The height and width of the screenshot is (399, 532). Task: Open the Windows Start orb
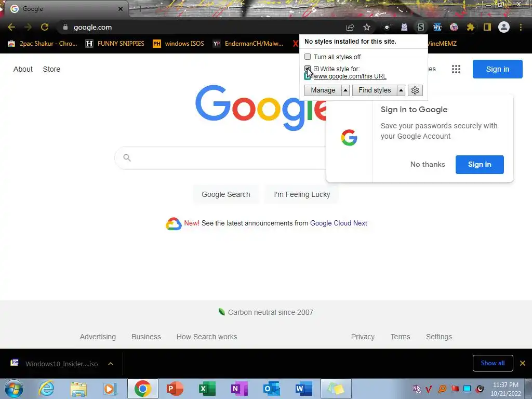(14, 389)
